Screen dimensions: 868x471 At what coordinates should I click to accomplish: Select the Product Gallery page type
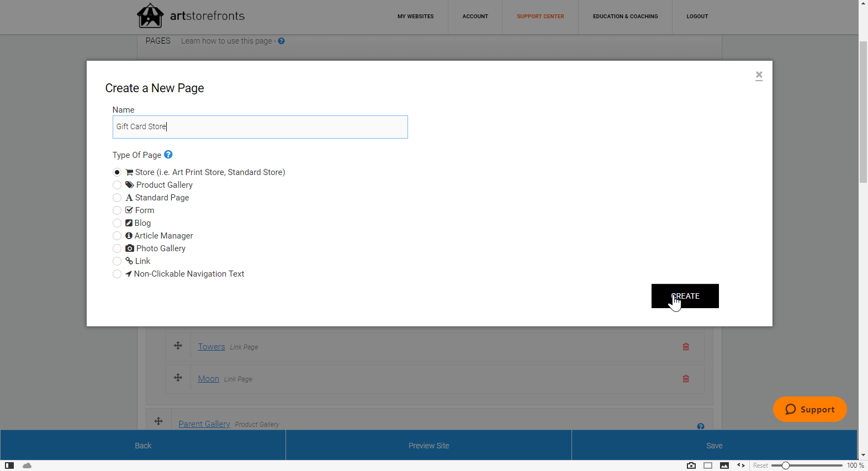pos(117,185)
